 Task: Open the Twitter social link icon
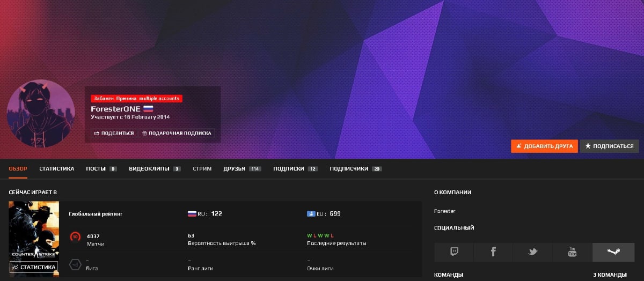coord(533,252)
